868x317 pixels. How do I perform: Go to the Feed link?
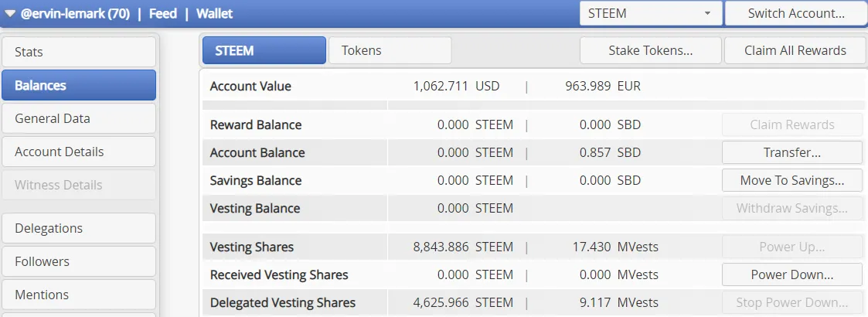click(163, 14)
